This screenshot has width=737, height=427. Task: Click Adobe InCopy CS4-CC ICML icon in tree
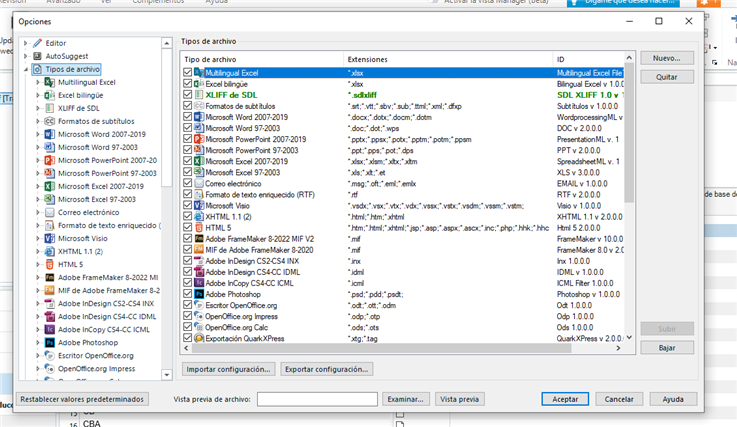pos(50,330)
